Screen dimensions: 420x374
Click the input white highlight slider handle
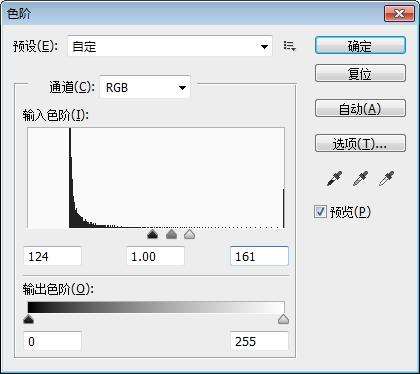tap(190, 234)
